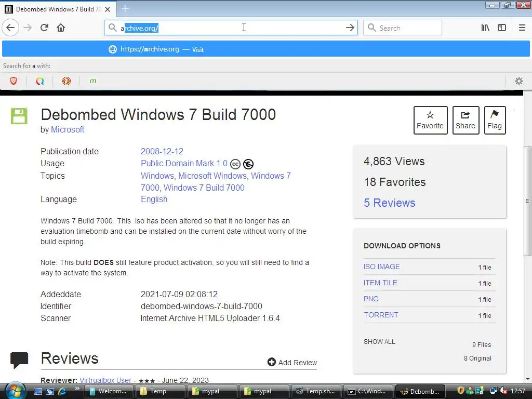Switch to Temp folder taskbar window

tap(160, 391)
